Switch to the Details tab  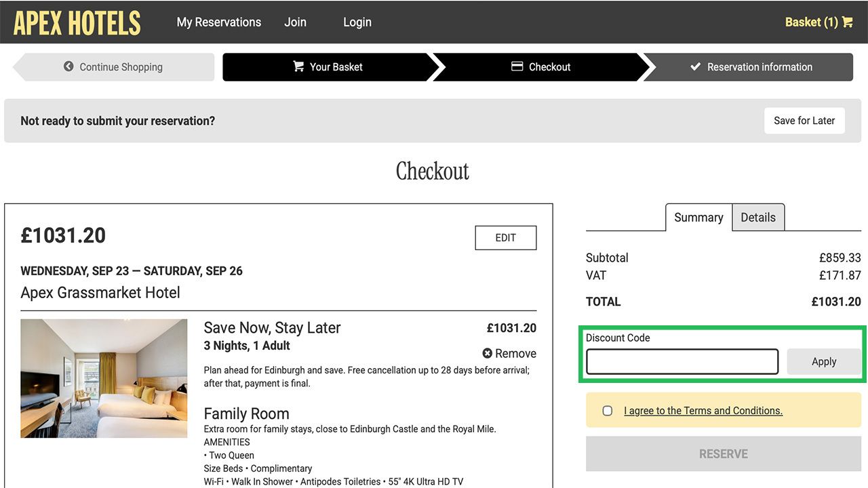(758, 218)
